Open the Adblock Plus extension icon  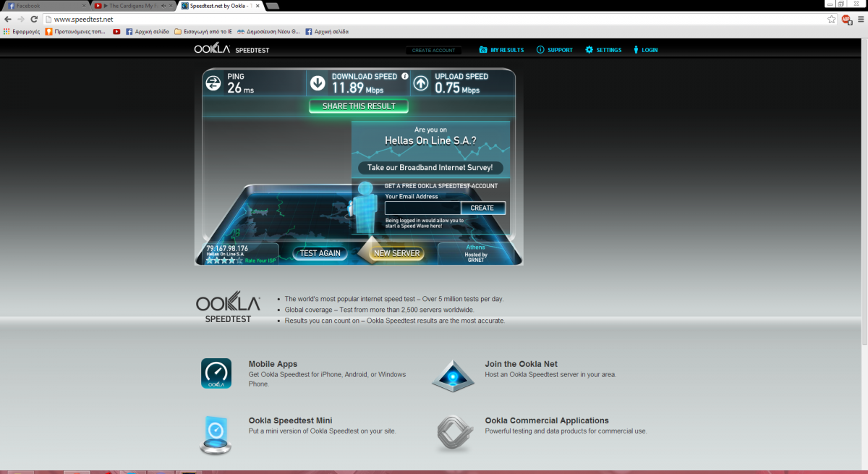846,19
